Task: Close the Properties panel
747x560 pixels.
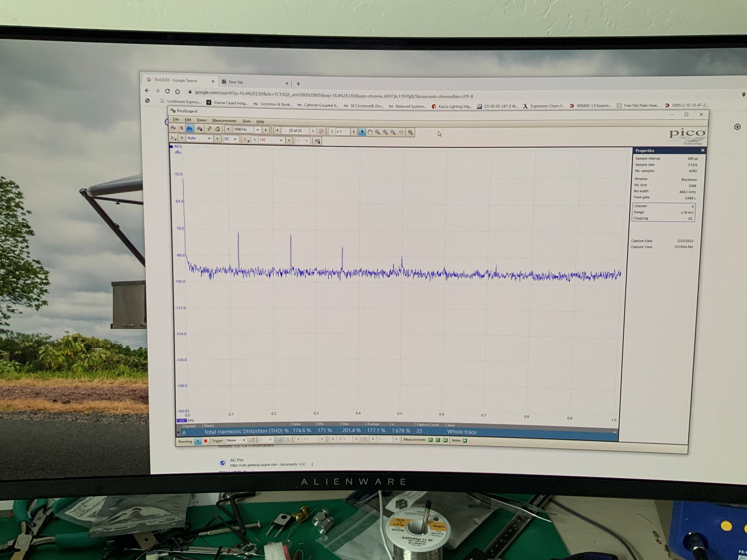Action: (703, 150)
